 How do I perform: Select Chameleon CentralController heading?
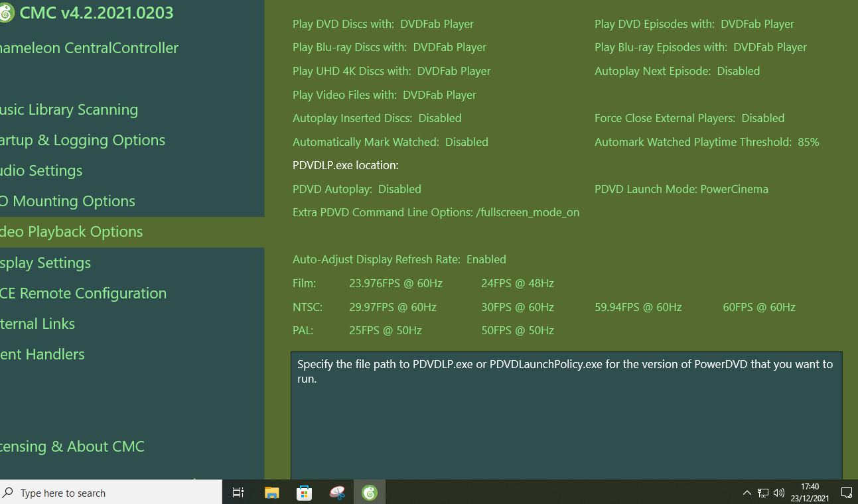89,48
